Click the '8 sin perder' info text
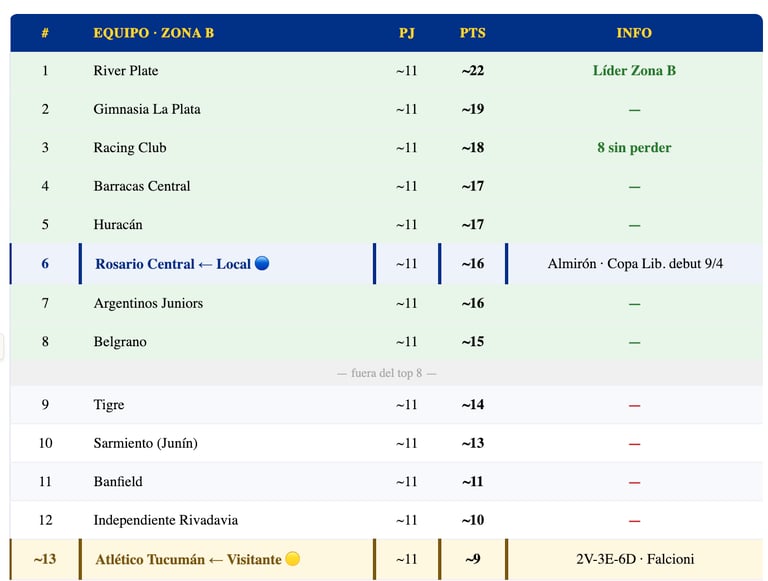 coord(634,148)
